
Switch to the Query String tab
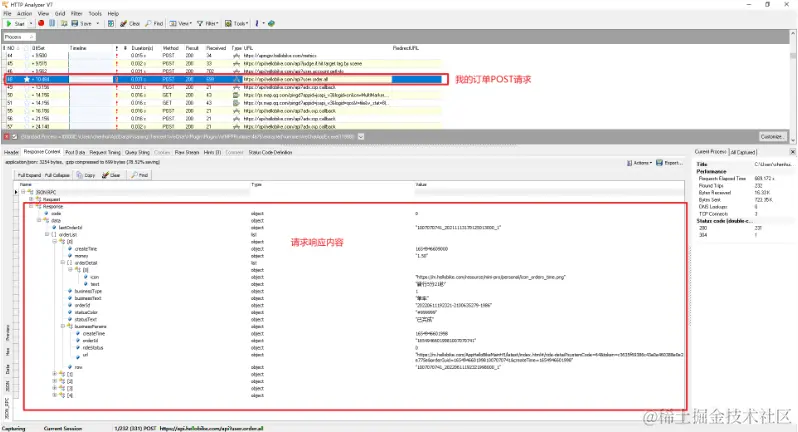[x=137, y=152]
